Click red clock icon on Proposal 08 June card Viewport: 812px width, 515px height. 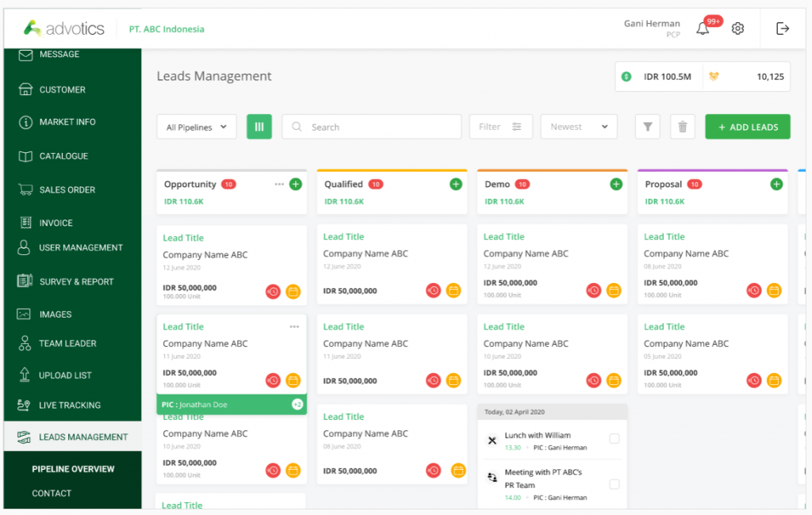tap(754, 290)
